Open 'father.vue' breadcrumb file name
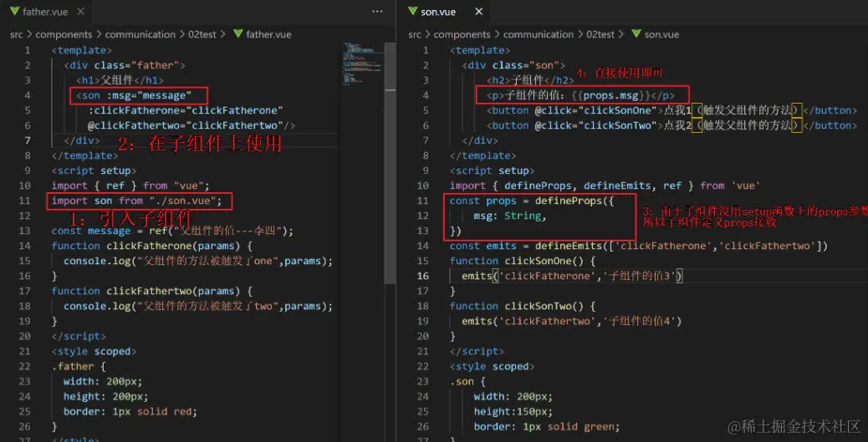 [268, 34]
